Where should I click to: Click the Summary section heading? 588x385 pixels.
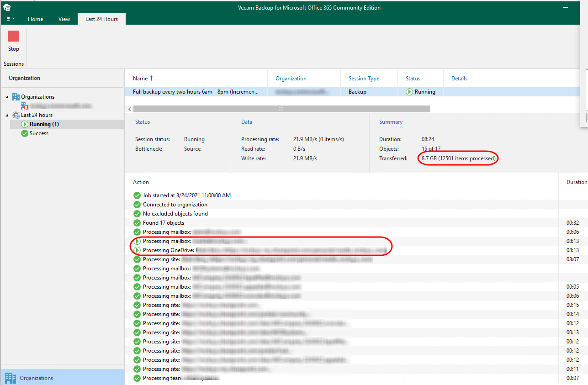tap(391, 122)
